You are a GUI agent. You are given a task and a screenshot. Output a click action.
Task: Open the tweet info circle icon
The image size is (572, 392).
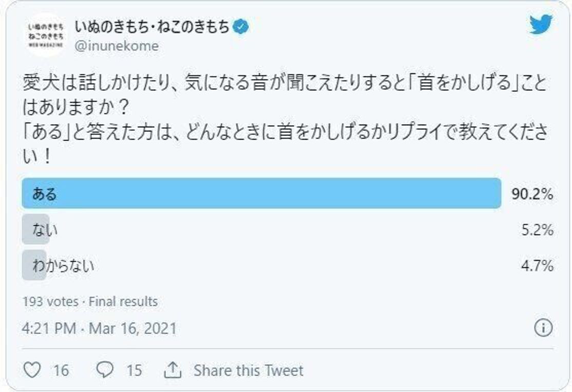click(x=543, y=328)
